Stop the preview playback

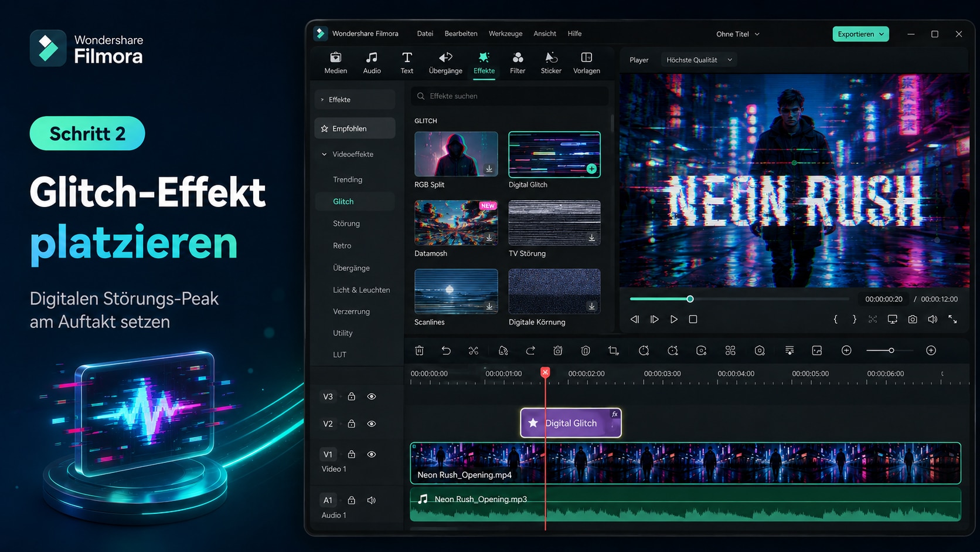click(693, 319)
